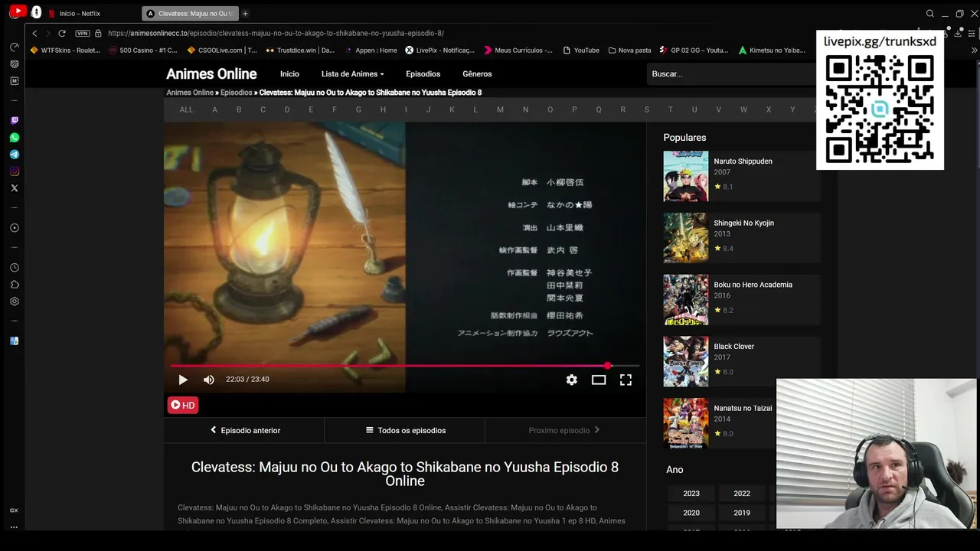Reload the current page
Screen dimensions: 980x551
tap(62, 33)
